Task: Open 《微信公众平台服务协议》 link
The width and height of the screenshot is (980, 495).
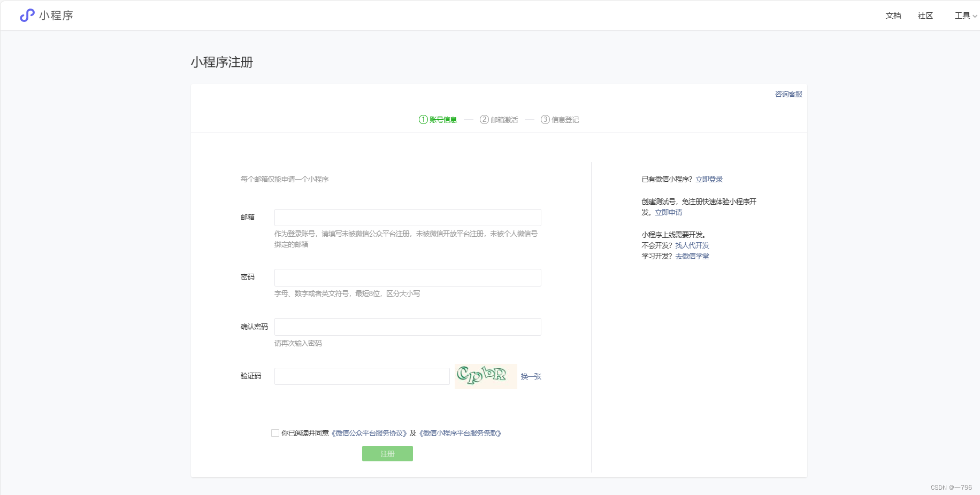Action: [369, 433]
